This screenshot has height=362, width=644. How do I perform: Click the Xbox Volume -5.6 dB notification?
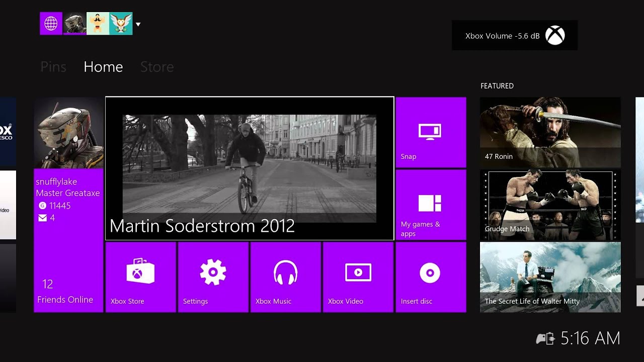[x=515, y=35]
